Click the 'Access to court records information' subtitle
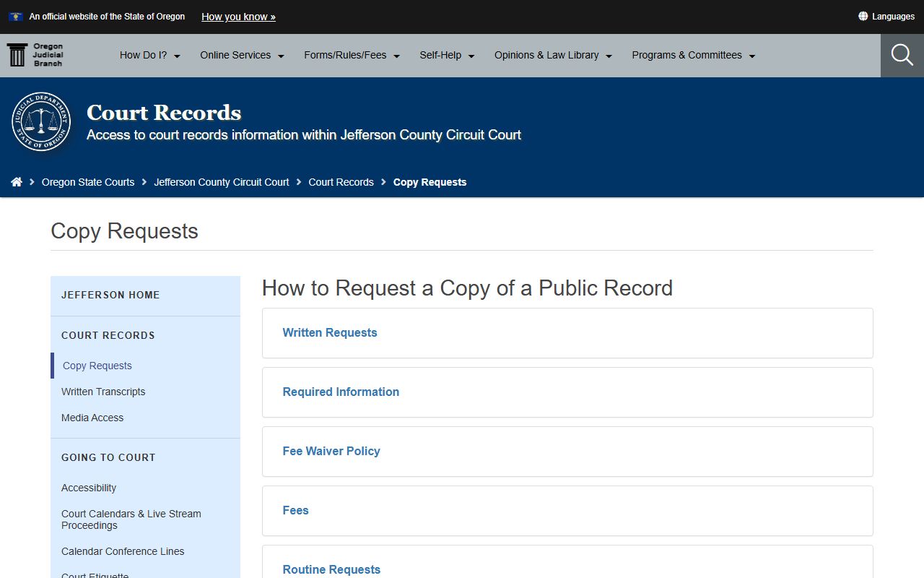Image resolution: width=924 pixels, height=578 pixels. point(304,135)
